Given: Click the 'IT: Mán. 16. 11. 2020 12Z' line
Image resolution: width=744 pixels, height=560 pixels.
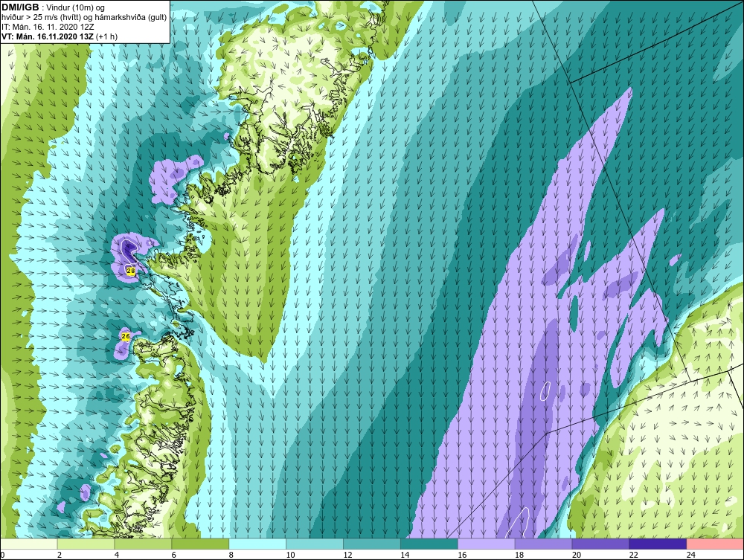Looking at the screenshot, I should [x=48, y=27].
